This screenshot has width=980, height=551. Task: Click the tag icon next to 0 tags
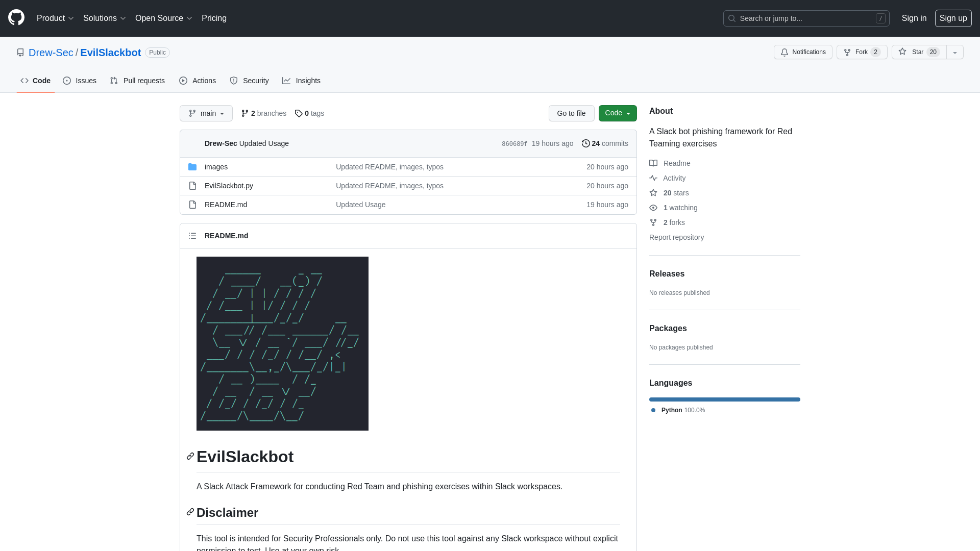(299, 113)
